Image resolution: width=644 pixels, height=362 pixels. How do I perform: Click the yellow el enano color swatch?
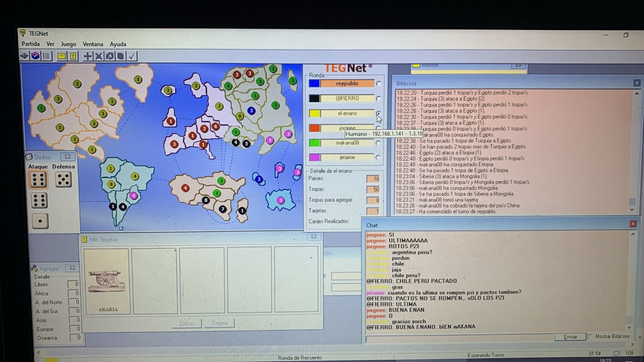click(x=314, y=113)
